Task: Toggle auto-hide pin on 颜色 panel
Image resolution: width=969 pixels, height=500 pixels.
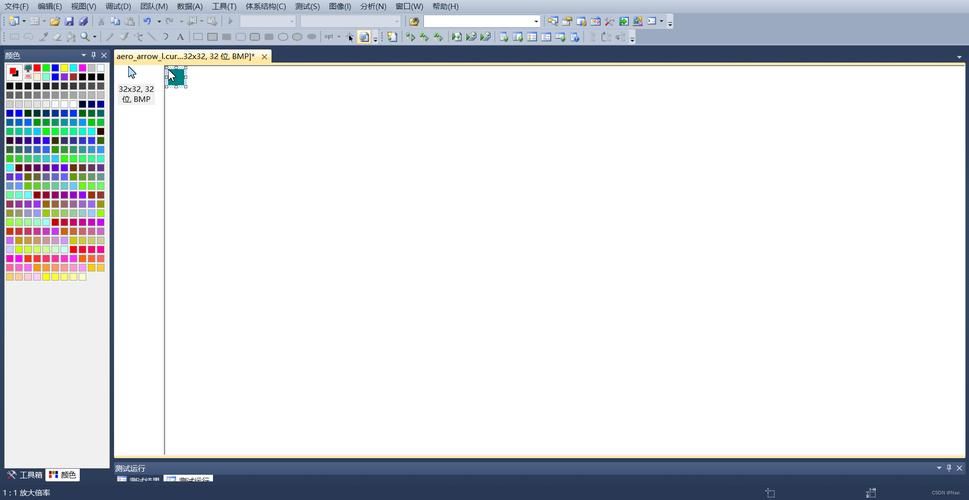Action: point(93,56)
